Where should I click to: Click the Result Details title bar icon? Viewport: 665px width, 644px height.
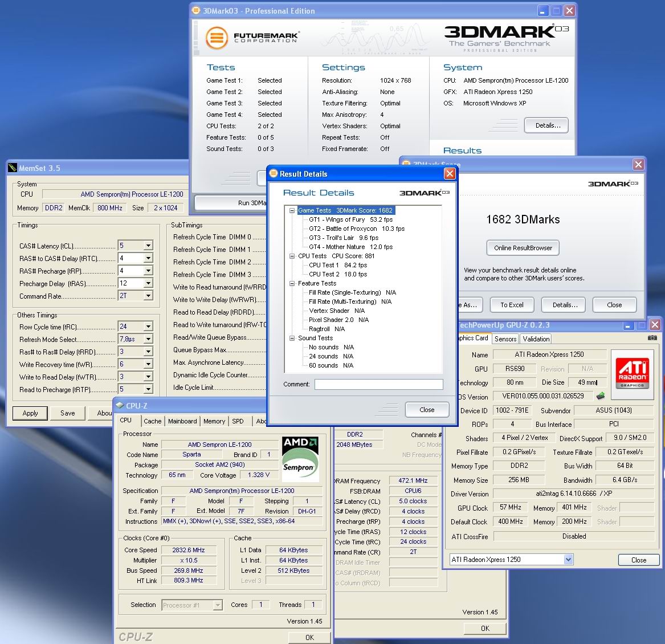(x=274, y=173)
